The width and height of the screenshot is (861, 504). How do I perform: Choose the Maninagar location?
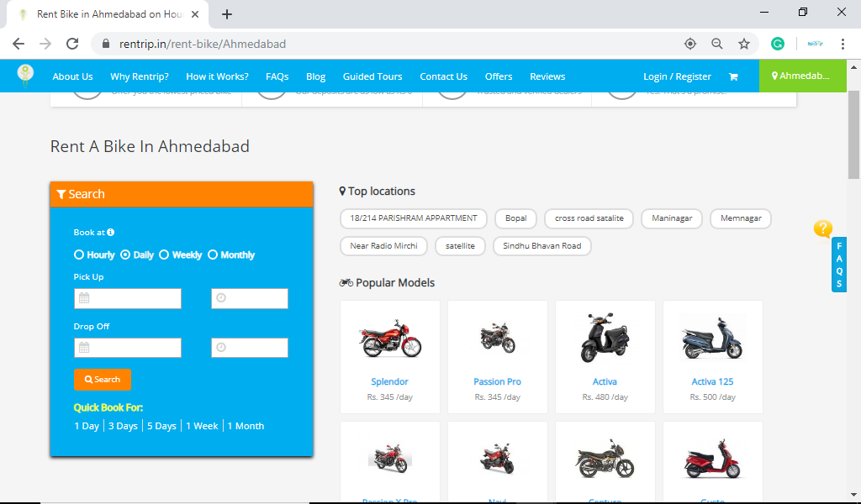coord(672,218)
